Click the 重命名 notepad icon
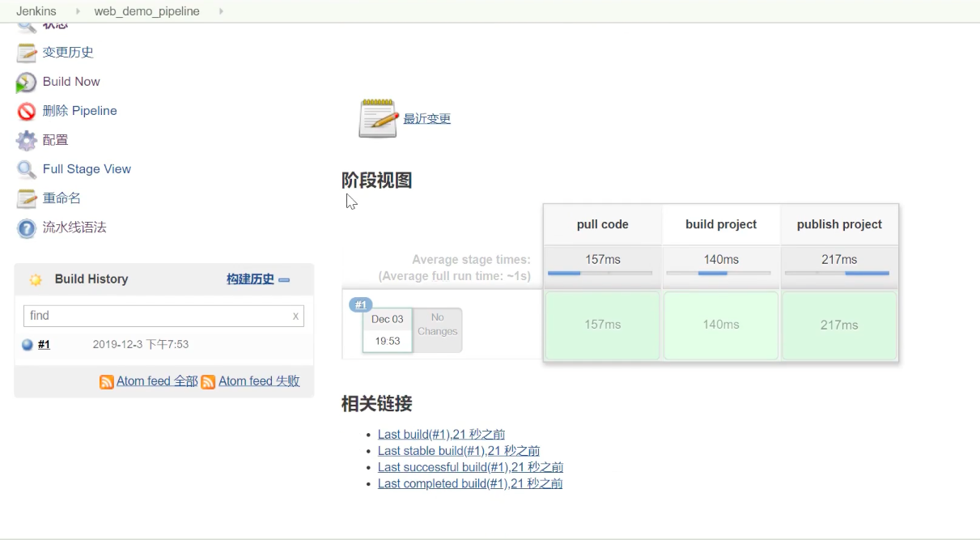 [x=27, y=199]
